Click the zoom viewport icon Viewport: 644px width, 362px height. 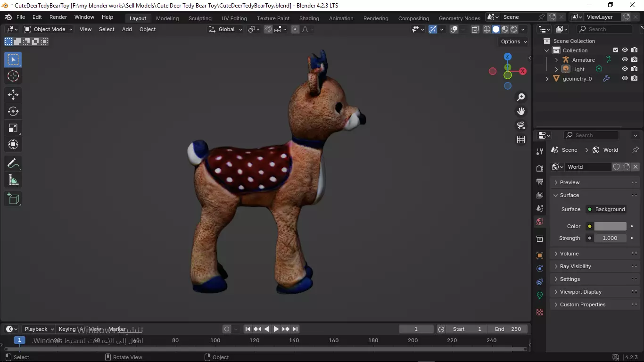pos(521,97)
